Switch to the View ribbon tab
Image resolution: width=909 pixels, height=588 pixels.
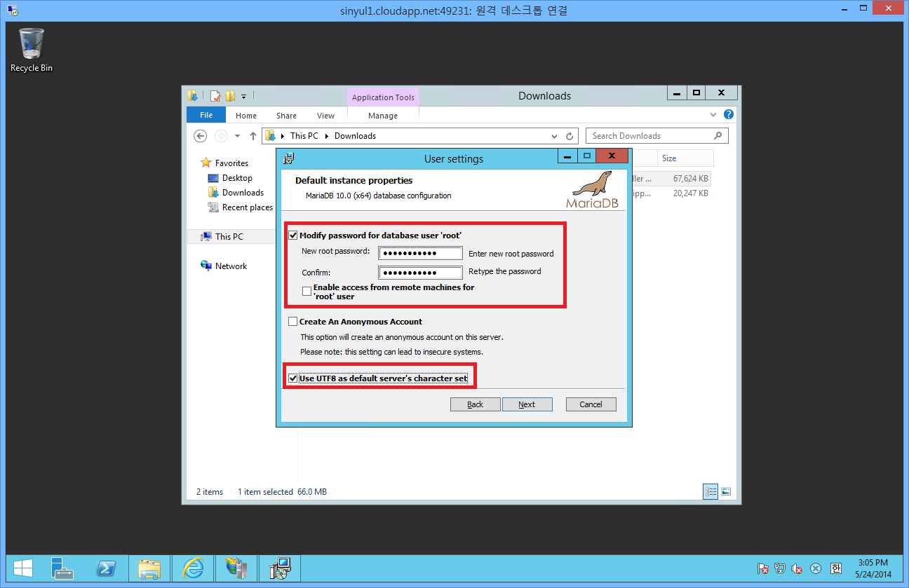pos(325,116)
